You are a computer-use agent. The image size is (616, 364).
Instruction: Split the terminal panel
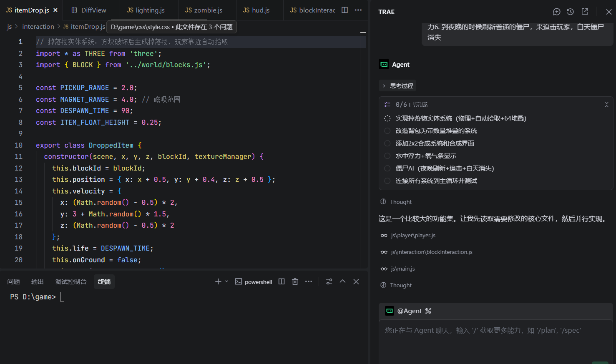click(282, 282)
